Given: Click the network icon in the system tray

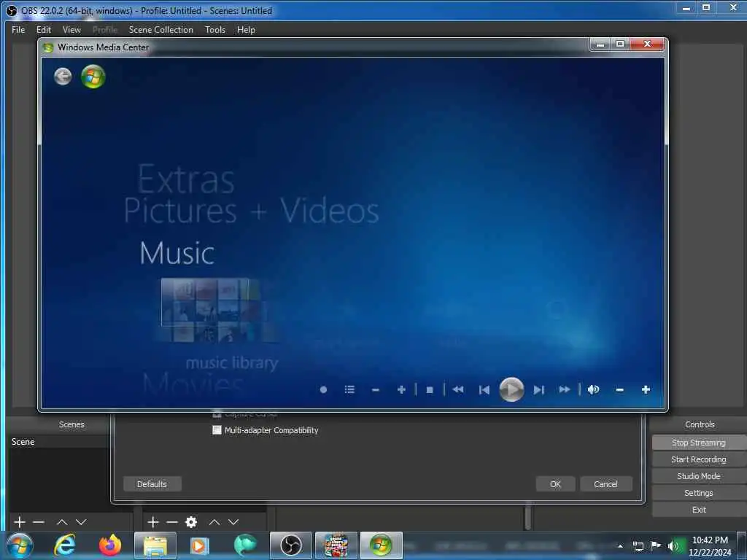Looking at the screenshot, I should (638, 546).
